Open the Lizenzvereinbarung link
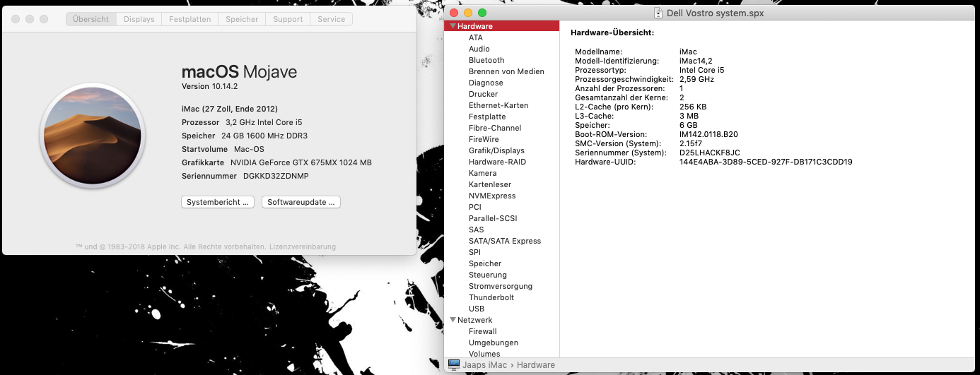980x375 pixels. tap(303, 247)
